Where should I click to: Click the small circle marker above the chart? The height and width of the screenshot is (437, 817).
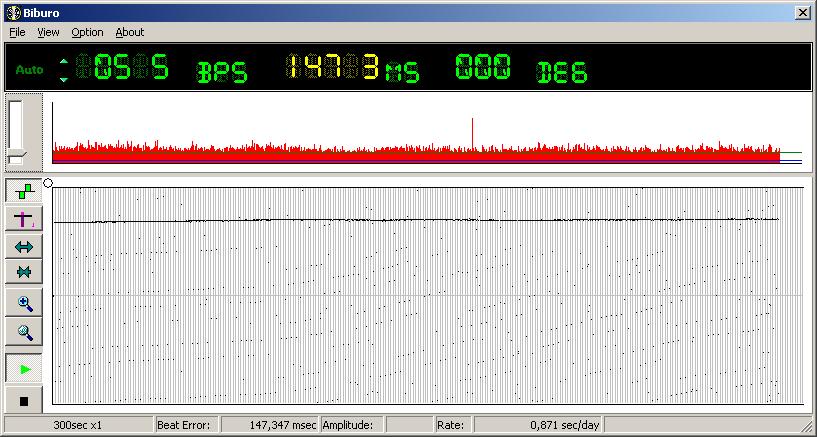click(x=48, y=183)
